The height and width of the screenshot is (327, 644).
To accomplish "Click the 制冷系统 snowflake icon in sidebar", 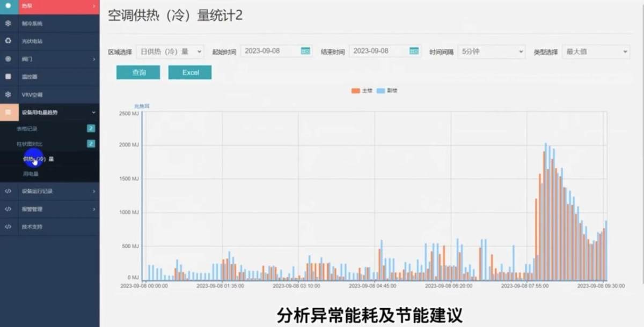I will [8, 24].
